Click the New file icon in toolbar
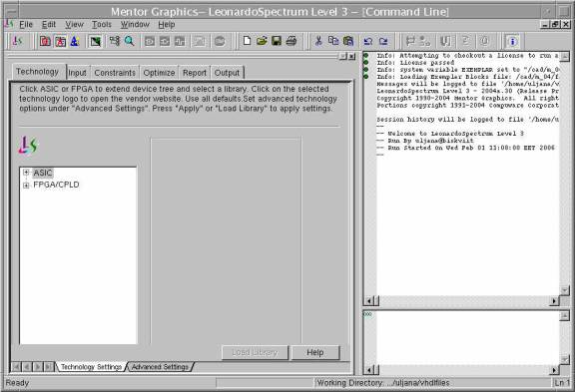The width and height of the screenshot is (575, 392). (x=247, y=41)
